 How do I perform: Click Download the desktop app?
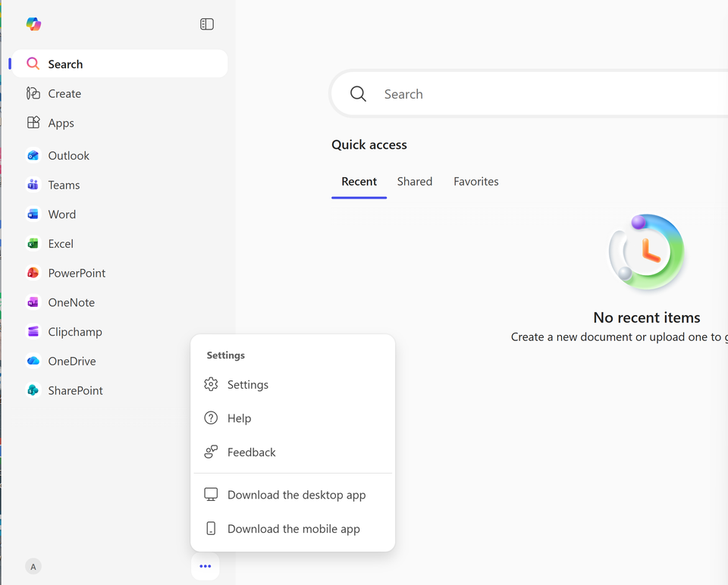[296, 495]
